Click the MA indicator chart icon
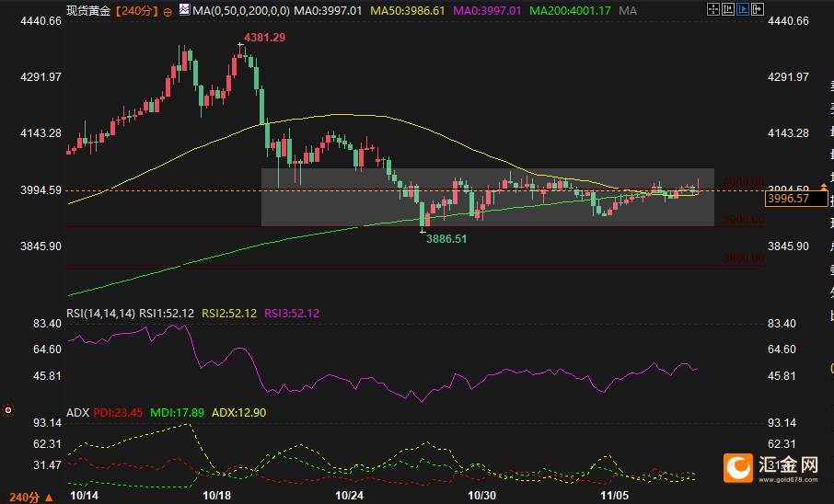This screenshot has height=504, width=834. [184, 11]
